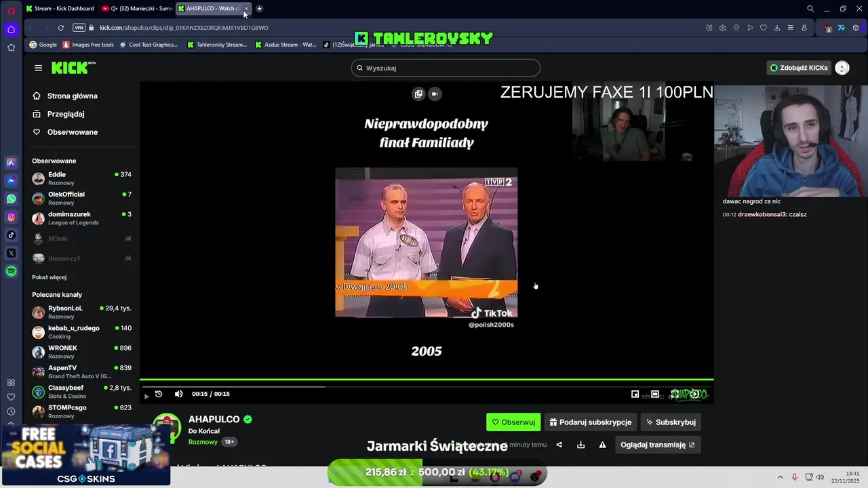The image size is (868, 488).
Task: Click the Zdobądź KICKs button
Action: 798,68
